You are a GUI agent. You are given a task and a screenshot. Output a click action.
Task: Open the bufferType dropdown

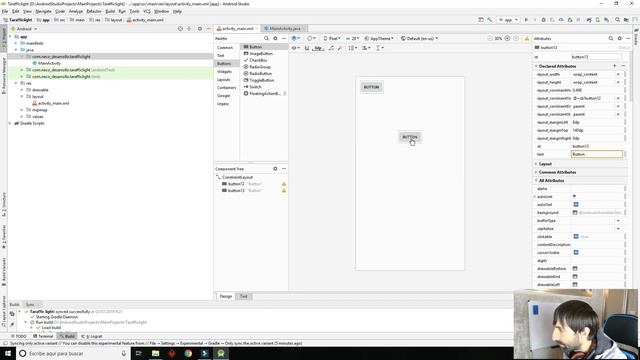(618, 220)
